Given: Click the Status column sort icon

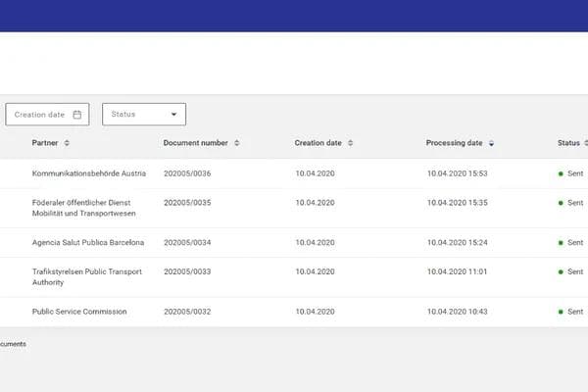Looking at the screenshot, I should click(587, 143).
